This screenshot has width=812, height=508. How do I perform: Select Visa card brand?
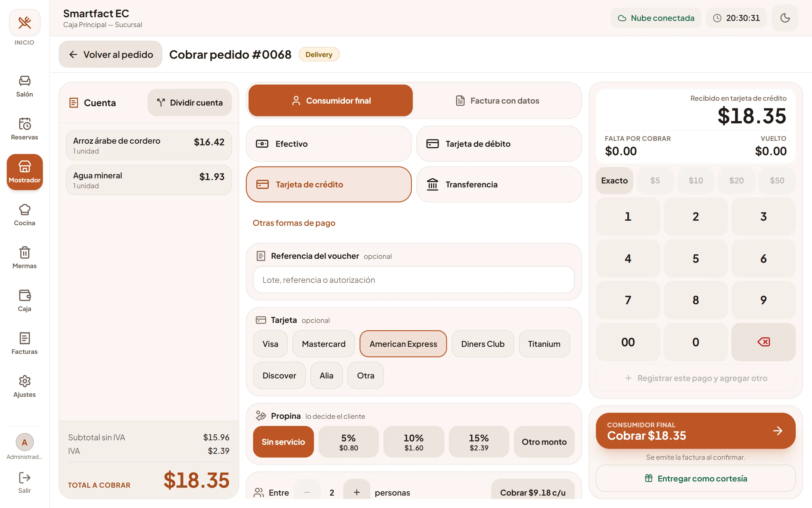pyautogui.click(x=270, y=344)
